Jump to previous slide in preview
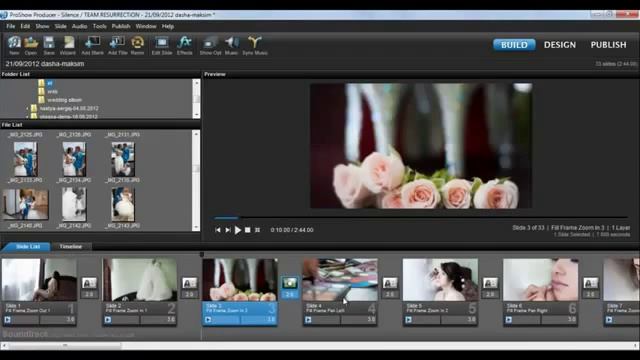 [218, 230]
